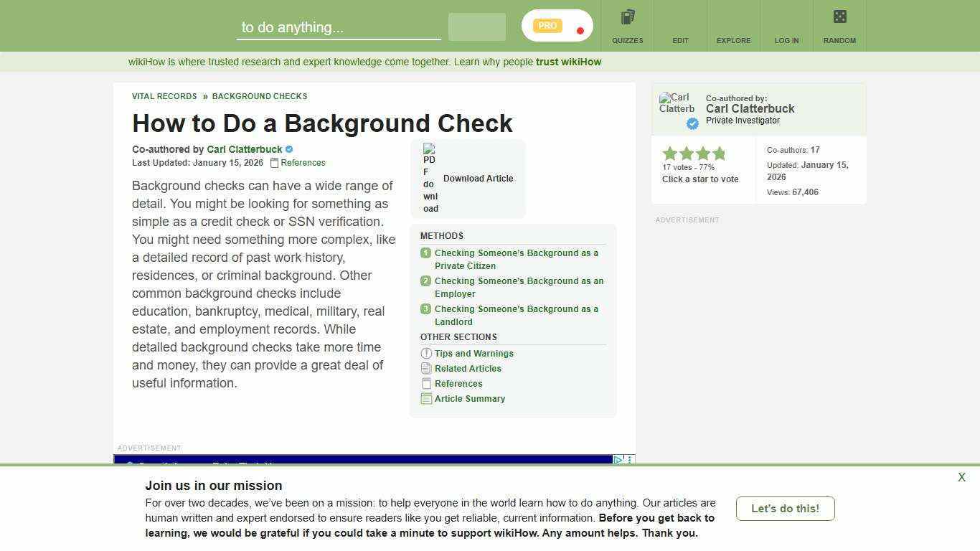Screen dimensions: 980x551
Task: Rate the article with the fifth star
Action: point(718,153)
